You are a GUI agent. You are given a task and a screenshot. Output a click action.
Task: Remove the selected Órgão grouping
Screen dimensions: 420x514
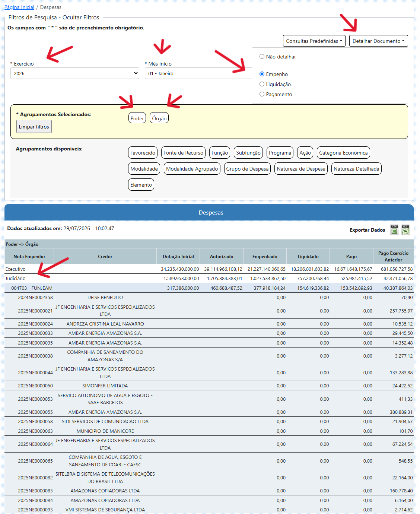[159, 118]
